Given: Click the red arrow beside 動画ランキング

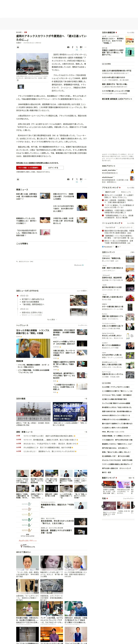Looking at the screenshot, I should [116, 478].
